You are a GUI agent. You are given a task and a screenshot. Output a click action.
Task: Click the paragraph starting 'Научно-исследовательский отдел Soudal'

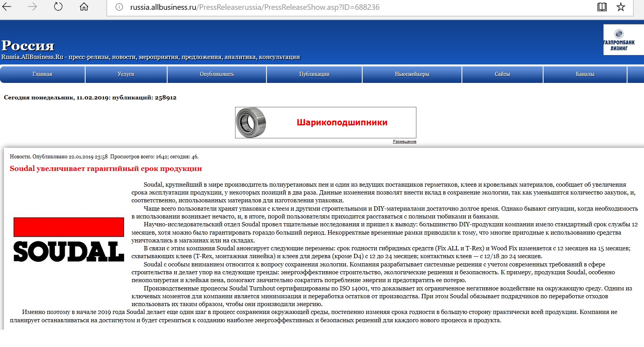pos(385,232)
